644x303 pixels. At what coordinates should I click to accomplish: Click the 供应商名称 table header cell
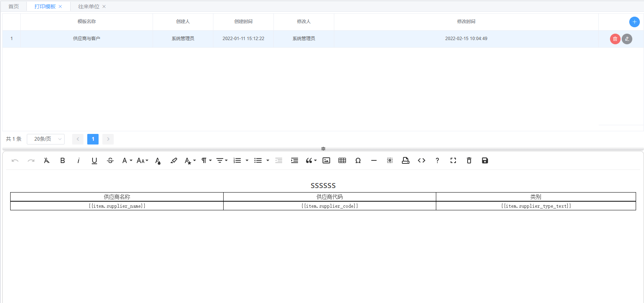click(x=117, y=197)
